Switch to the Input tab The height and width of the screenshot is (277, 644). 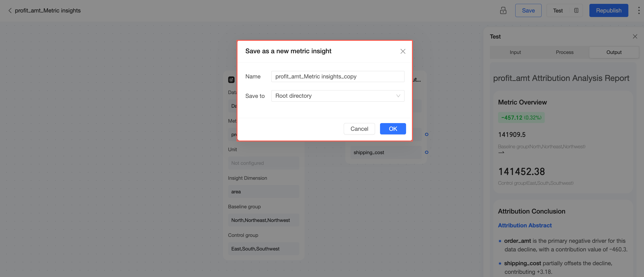pyautogui.click(x=515, y=52)
